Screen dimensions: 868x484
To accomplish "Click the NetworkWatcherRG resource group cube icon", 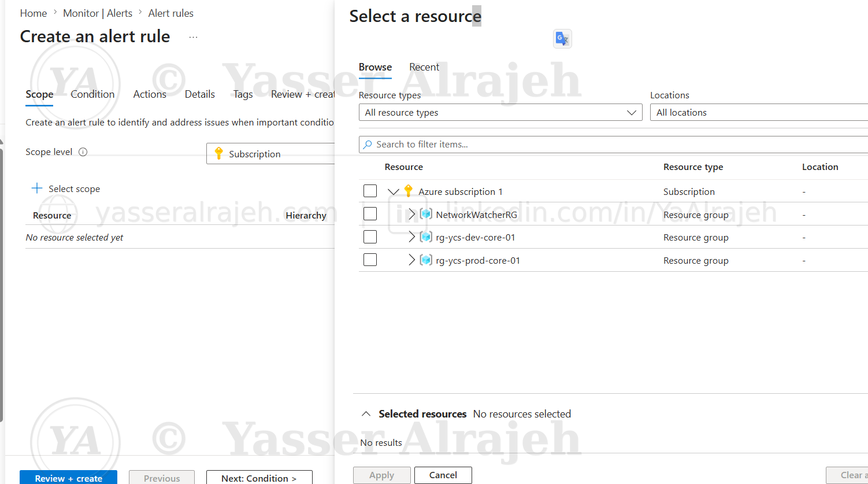I will click(x=426, y=215).
